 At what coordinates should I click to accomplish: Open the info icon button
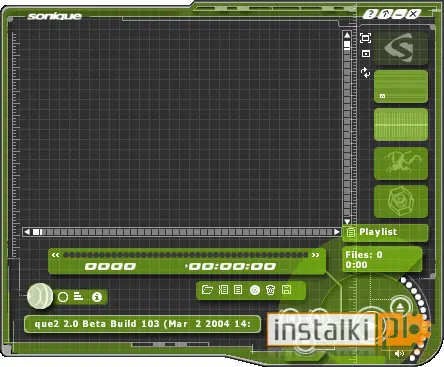pyautogui.click(x=97, y=297)
